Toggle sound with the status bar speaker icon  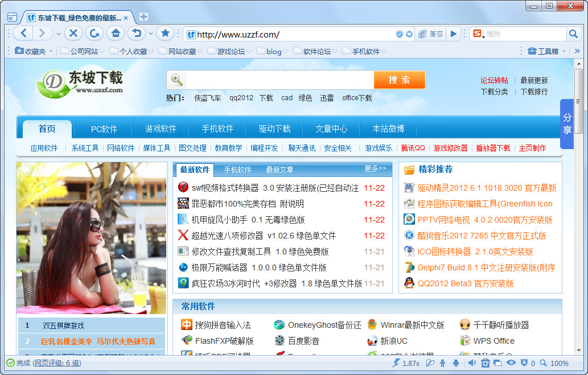(472, 363)
